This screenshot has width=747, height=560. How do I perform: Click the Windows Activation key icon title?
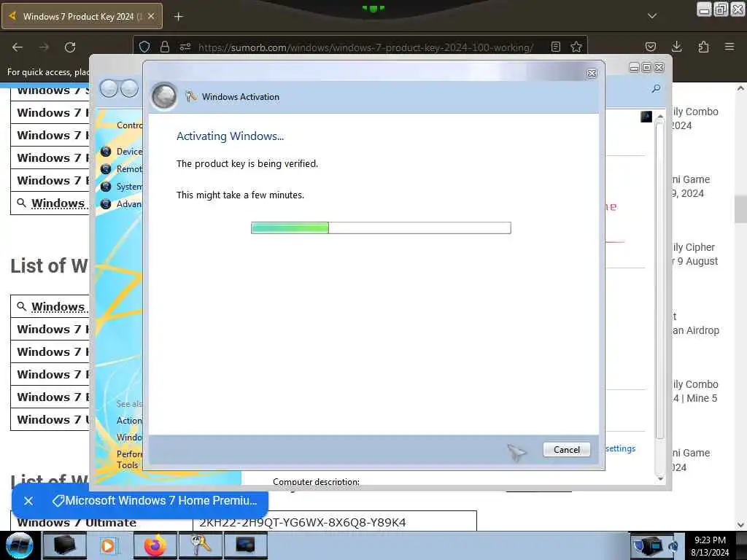(x=239, y=97)
